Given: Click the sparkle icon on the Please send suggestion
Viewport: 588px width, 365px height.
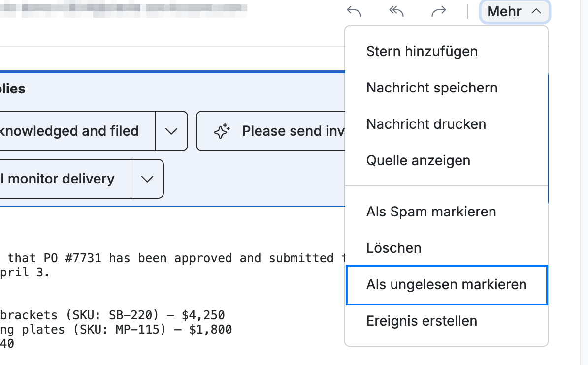Looking at the screenshot, I should (x=222, y=131).
